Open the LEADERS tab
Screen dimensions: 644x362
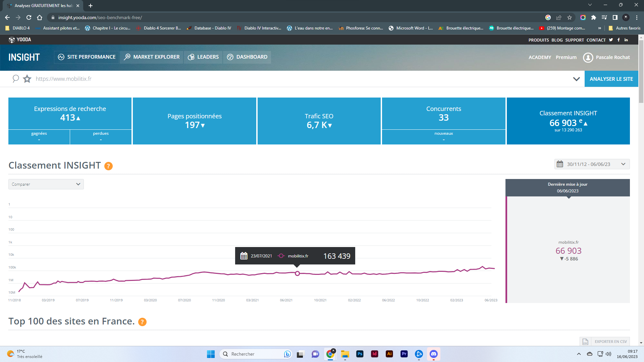tap(203, 57)
